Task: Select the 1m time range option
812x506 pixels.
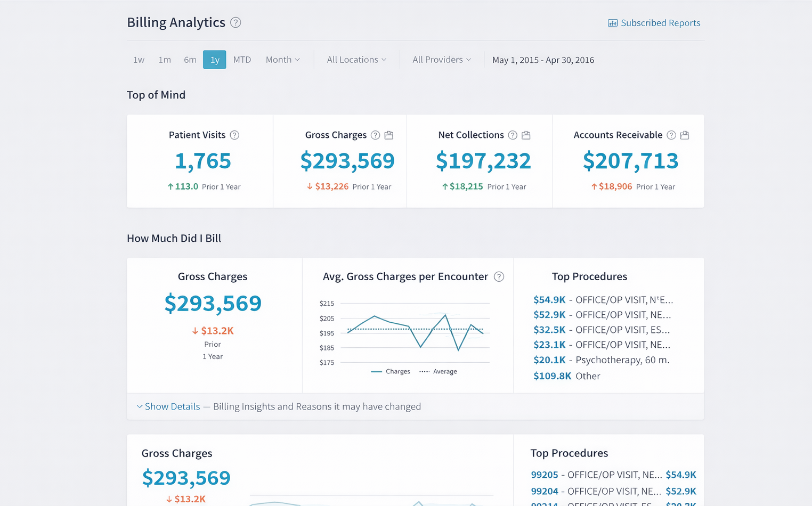Action: click(165, 60)
